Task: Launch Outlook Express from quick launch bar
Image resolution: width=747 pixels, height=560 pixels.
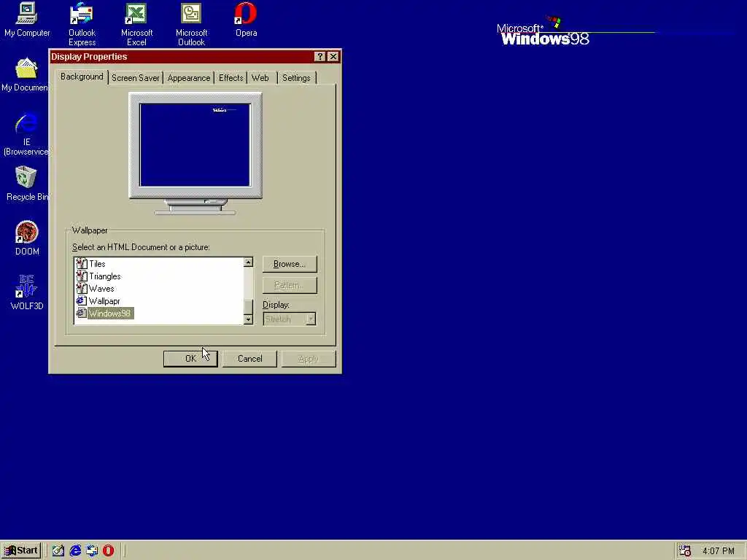Action: coord(92,551)
